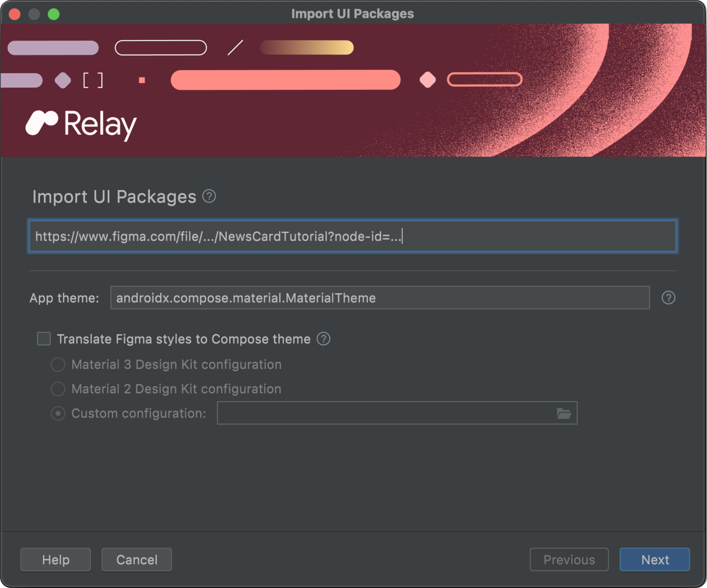The height and width of the screenshot is (588, 707).
Task: Click the folder browse icon in Custom configuration
Action: coord(563,413)
